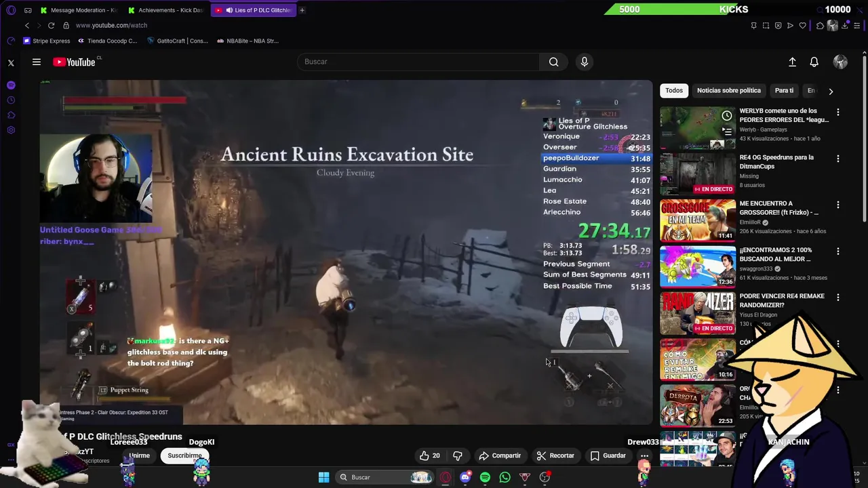Dislike the video with thumbs down
The height and width of the screenshot is (488, 868).
(458, 455)
